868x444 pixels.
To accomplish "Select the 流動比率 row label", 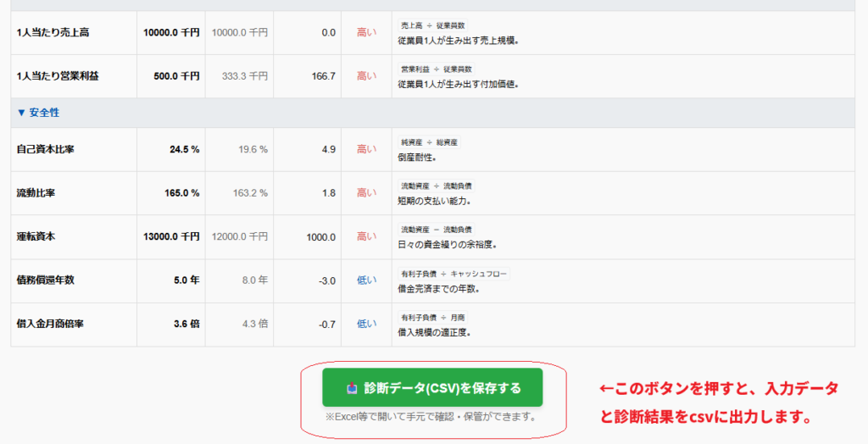I will pyautogui.click(x=36, y=193).
